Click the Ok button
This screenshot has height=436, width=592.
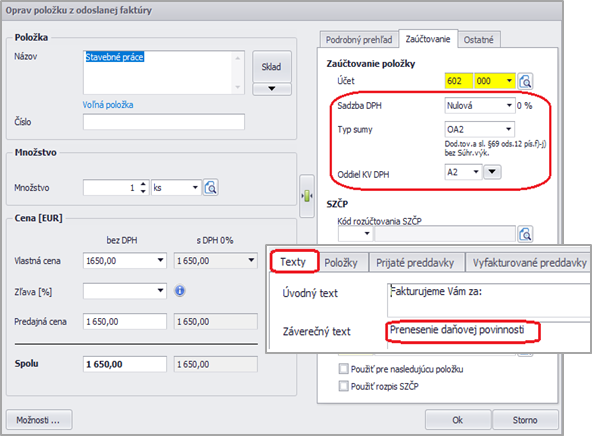click(458, 420)
